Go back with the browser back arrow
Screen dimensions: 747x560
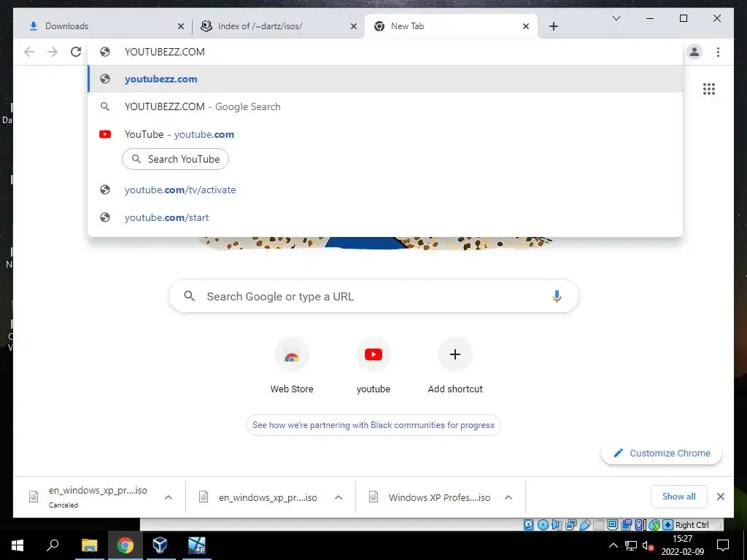(29, 52)
